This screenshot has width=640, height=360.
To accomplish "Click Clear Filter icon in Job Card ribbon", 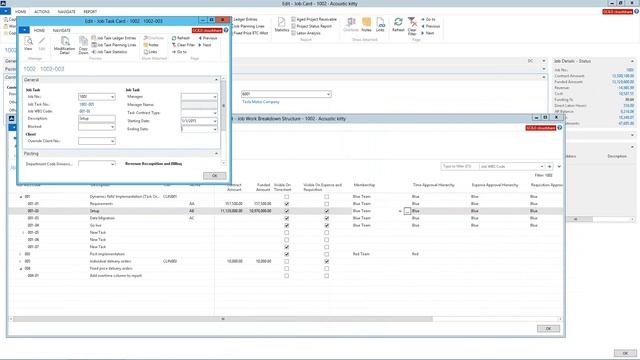I will point(412,26).
